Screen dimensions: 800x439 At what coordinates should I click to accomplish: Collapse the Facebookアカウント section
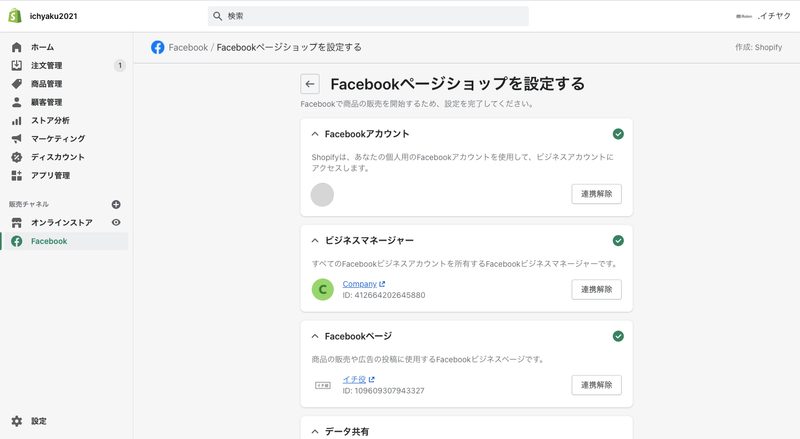pos(315,134)
